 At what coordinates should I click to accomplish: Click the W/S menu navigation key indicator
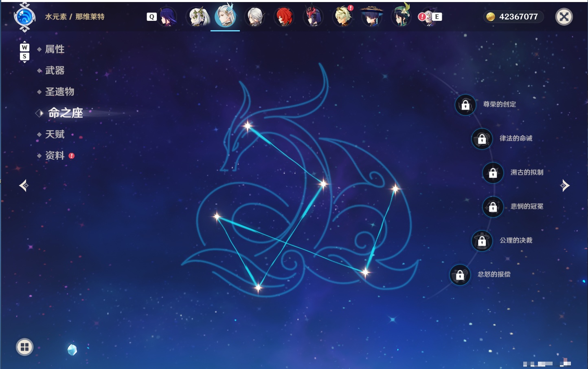(24, 52)
